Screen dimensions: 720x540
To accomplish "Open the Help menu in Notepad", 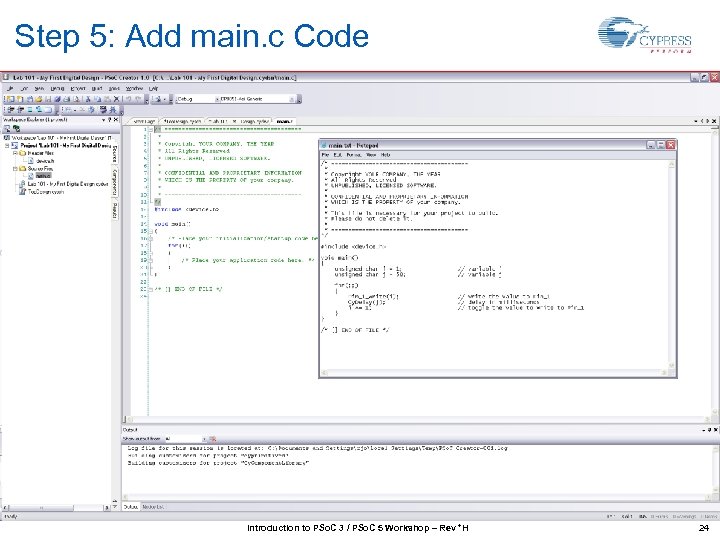I will coord(386,155).
